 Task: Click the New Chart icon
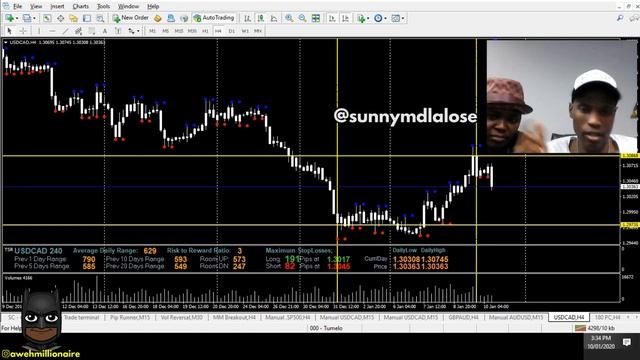[9, 18]
